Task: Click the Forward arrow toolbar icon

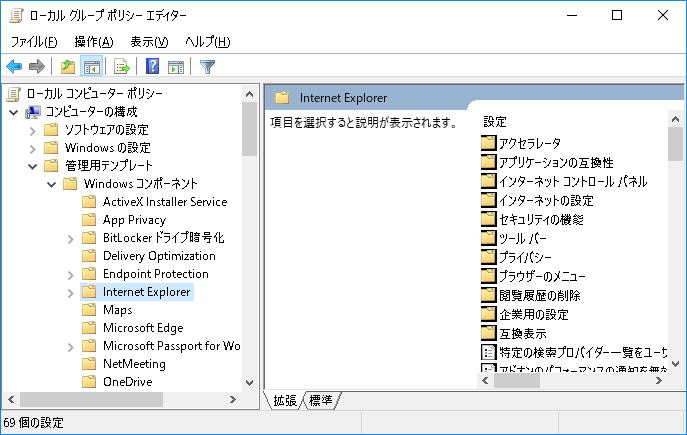Action: pos(37,67)
